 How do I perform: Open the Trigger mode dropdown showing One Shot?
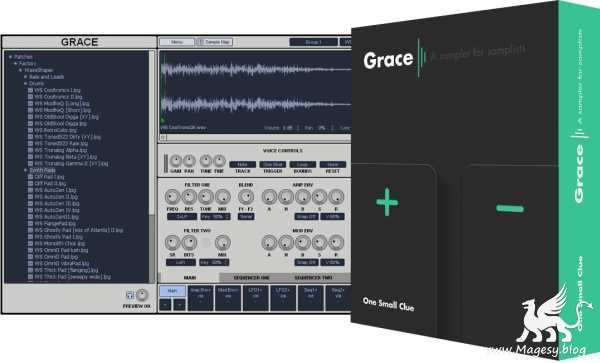click(272, 164)
